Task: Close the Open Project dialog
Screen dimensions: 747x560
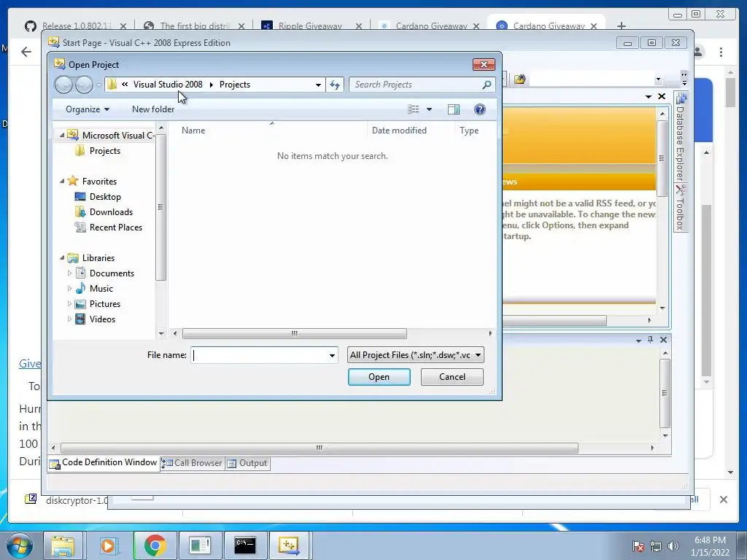Action: coord(484,65)
